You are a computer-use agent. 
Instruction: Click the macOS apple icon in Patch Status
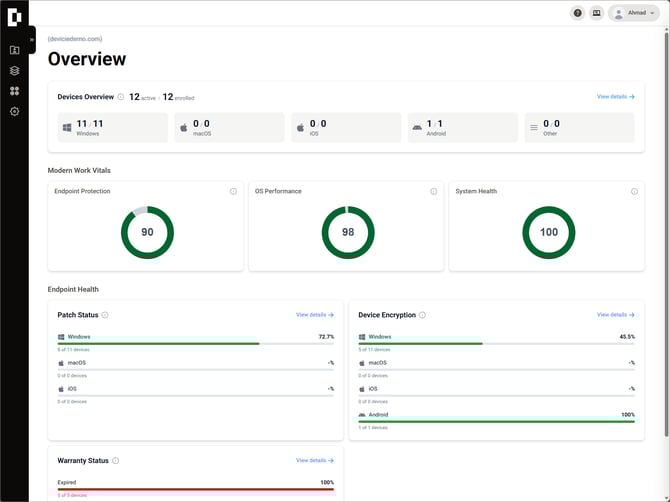coord(61,363)
